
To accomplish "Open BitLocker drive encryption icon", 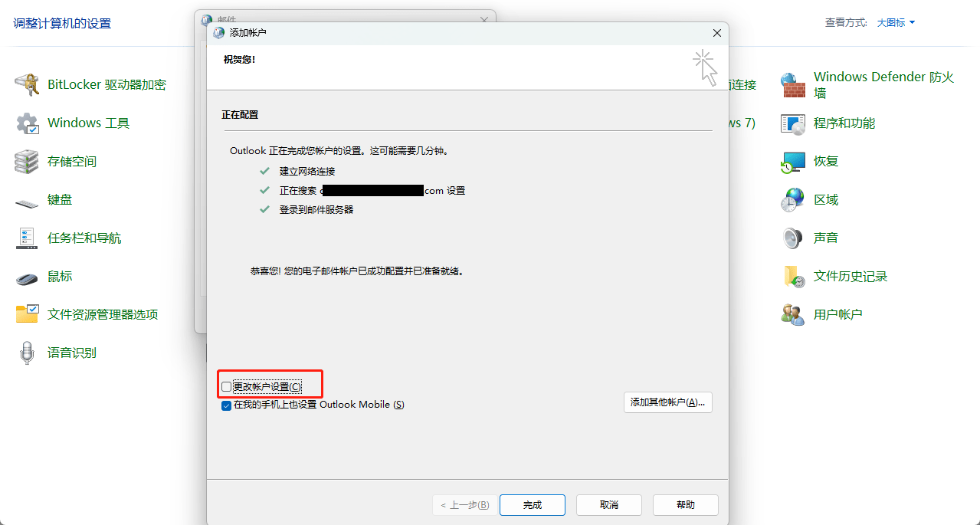I will click(27, 84).
